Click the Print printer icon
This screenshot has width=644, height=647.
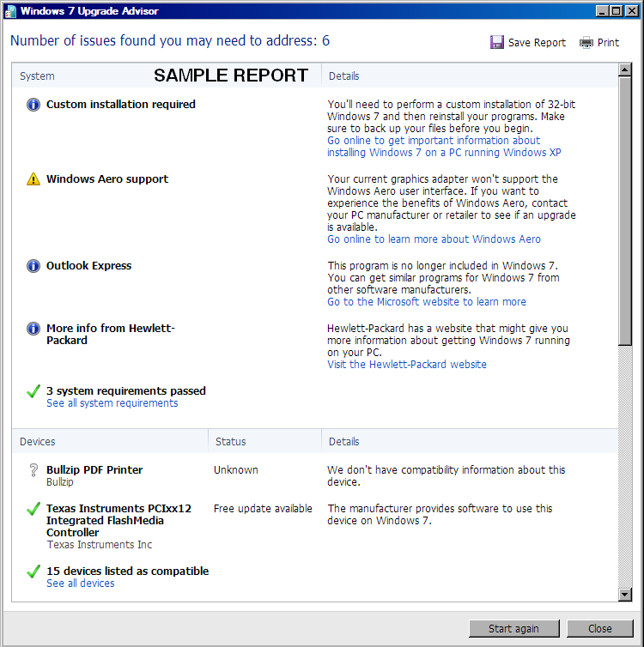click(x=586, y=43)
